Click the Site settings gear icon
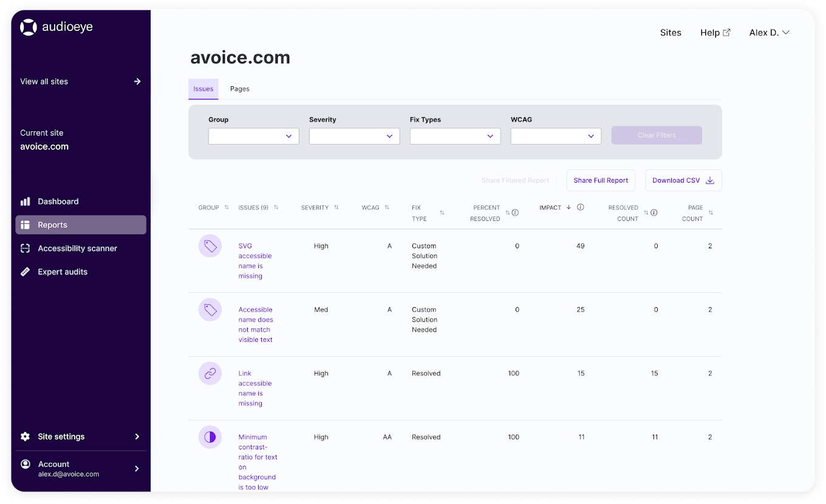Viewport: 826px width, 504px height. click(25, 437)
